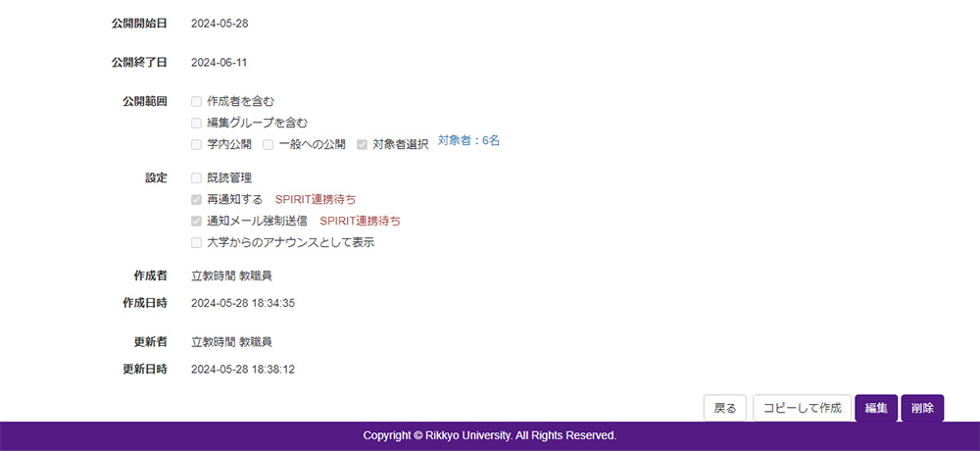This screenshot has height=451, width=980.
Task: Enable the 既読管理 checkbox
Action: coord(197,177)
